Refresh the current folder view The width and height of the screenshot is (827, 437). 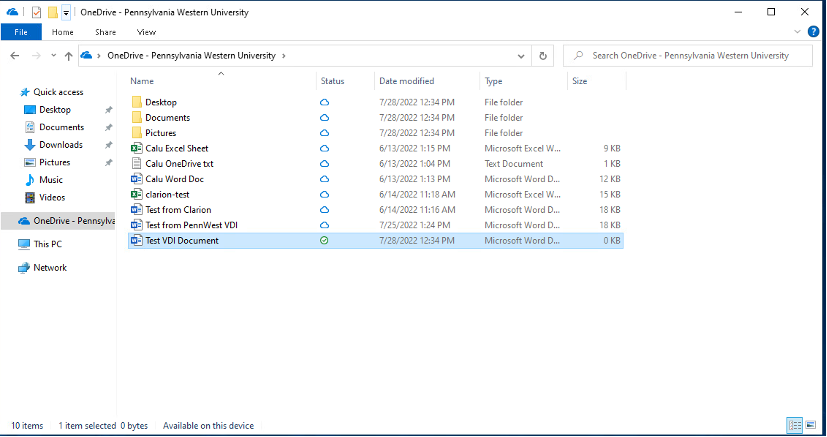543,56
